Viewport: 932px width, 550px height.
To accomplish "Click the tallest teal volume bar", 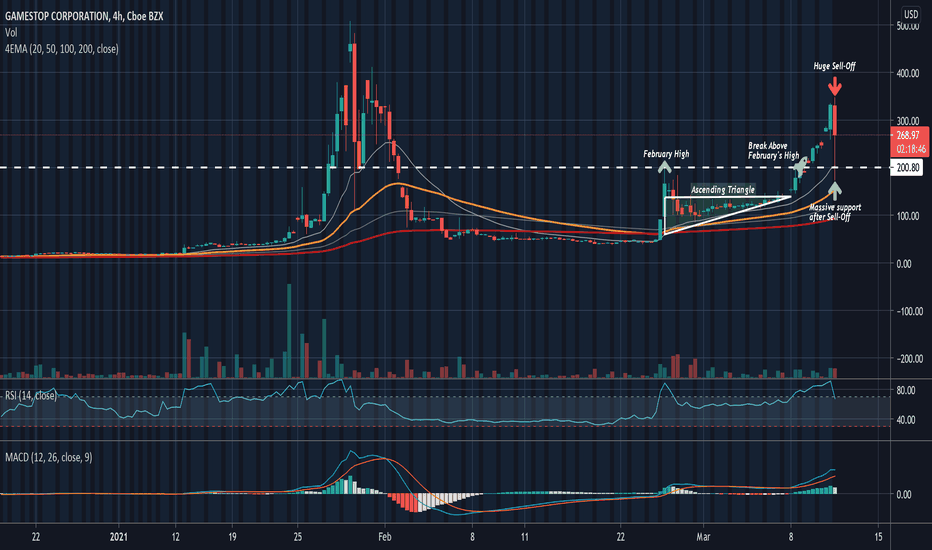I will point(289,331).
